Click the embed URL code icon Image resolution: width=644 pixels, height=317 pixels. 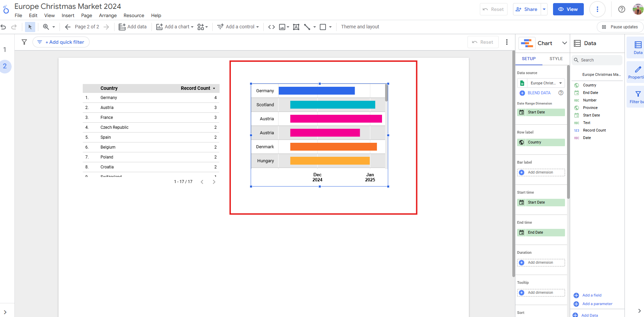tap(272, 27)
